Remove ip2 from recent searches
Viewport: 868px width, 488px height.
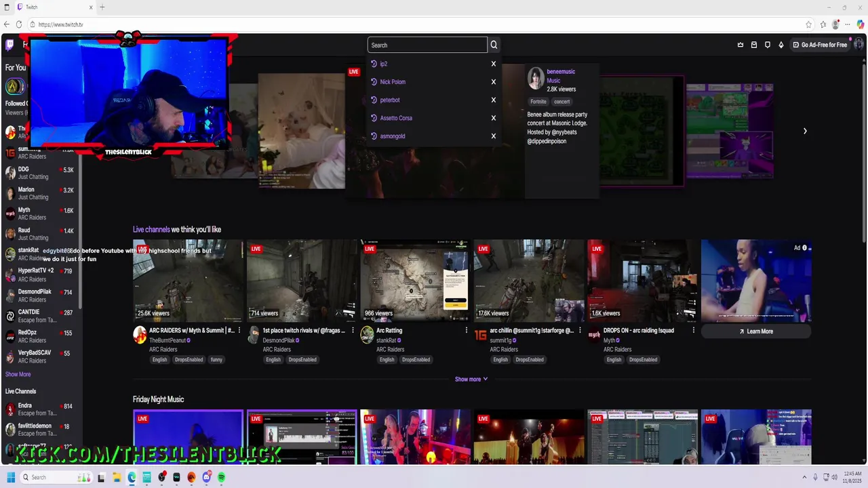tap(494, 64)
